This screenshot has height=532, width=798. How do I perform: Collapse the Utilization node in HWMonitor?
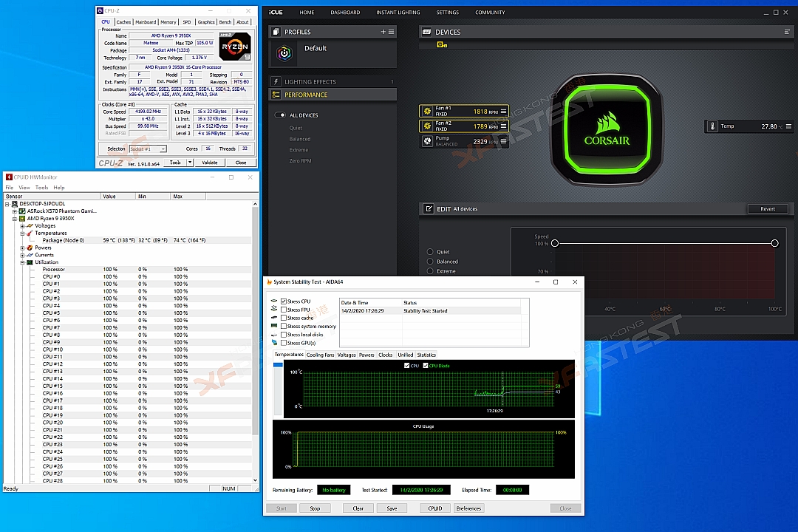(22, 262)
